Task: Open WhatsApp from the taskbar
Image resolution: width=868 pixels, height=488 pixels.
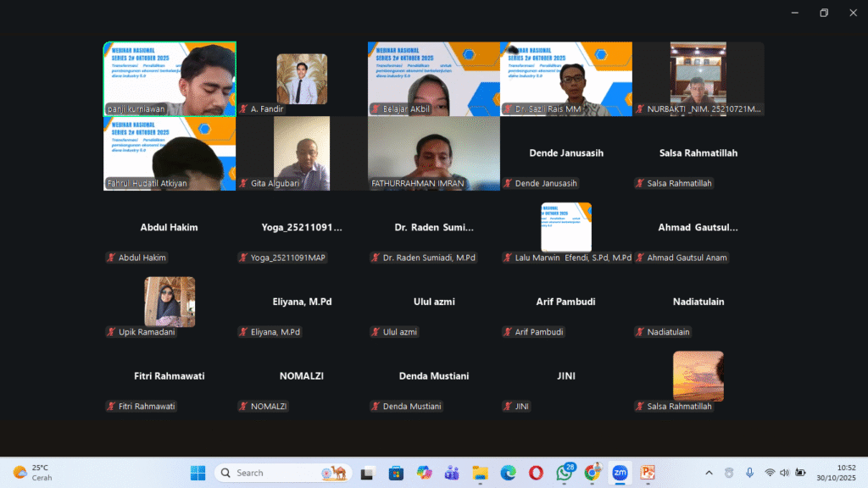Action: (x=564, y=473)
